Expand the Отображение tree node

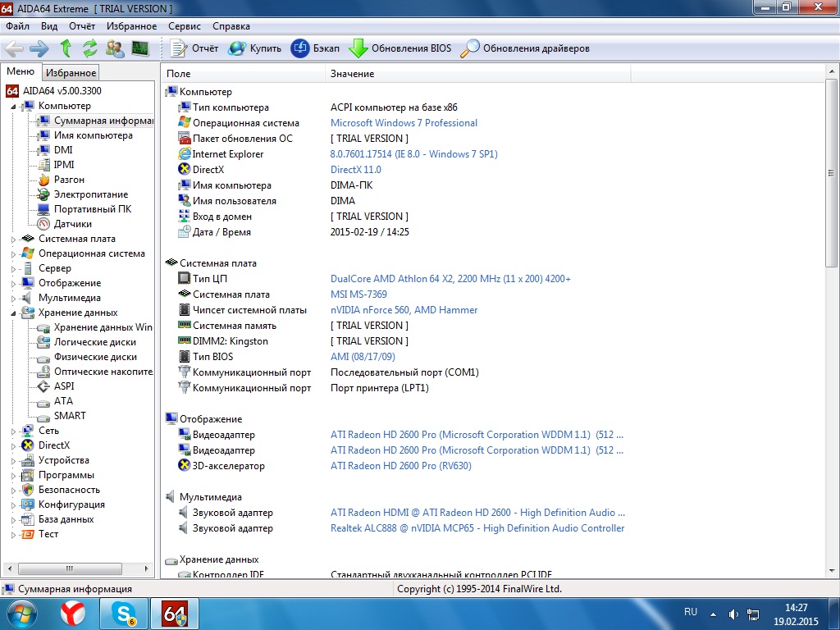[13, 284]
